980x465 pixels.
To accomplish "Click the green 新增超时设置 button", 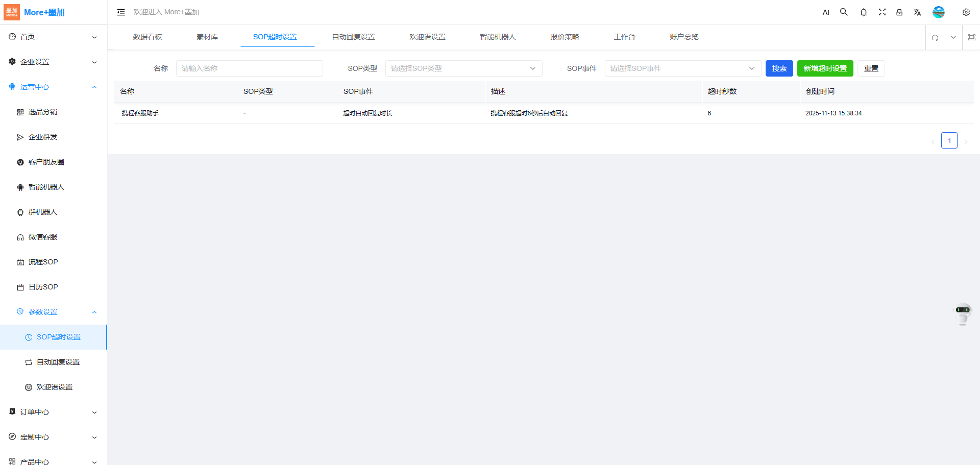I will [825, 68].
